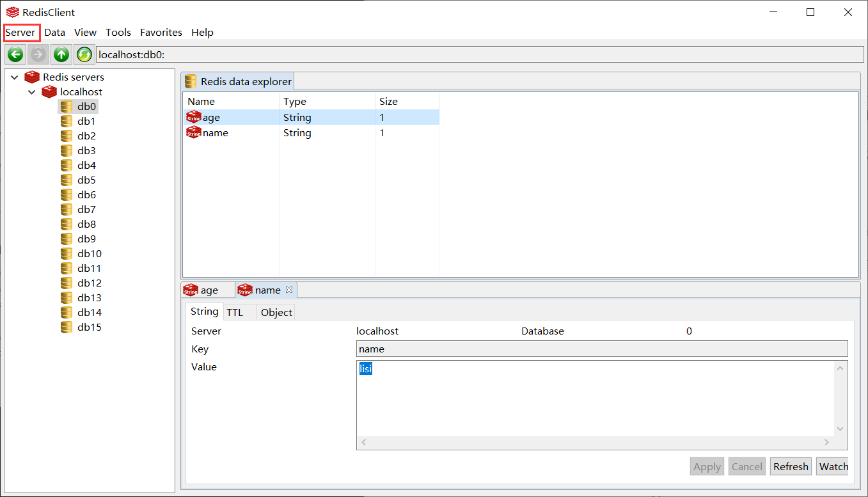
Task: Close the name key tab
Action: [289, 290]
